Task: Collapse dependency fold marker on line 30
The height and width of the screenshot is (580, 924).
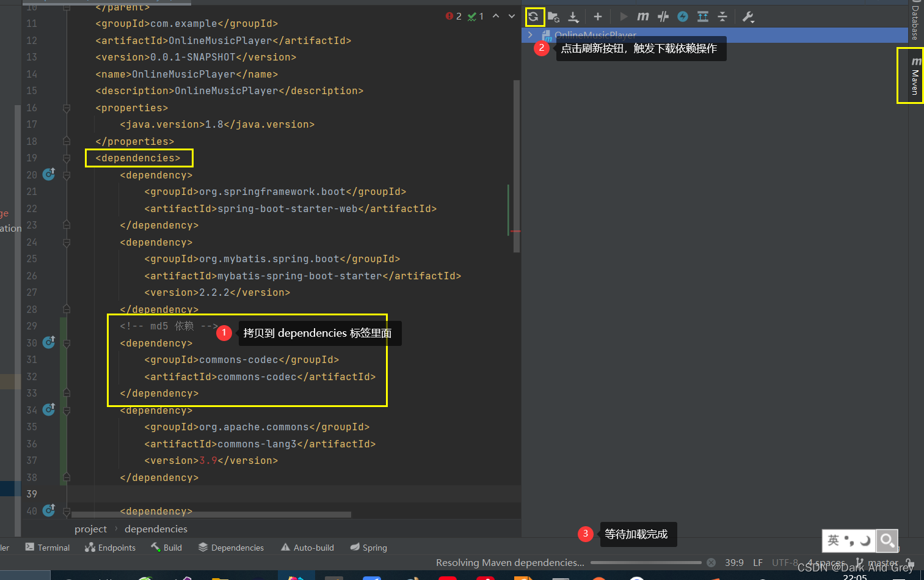Action: (x=67, y=343)
